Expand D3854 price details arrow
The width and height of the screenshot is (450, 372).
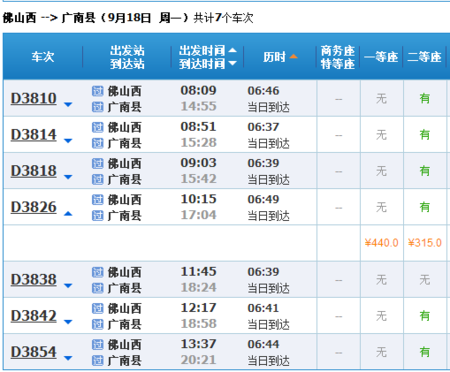coord(68,358)
